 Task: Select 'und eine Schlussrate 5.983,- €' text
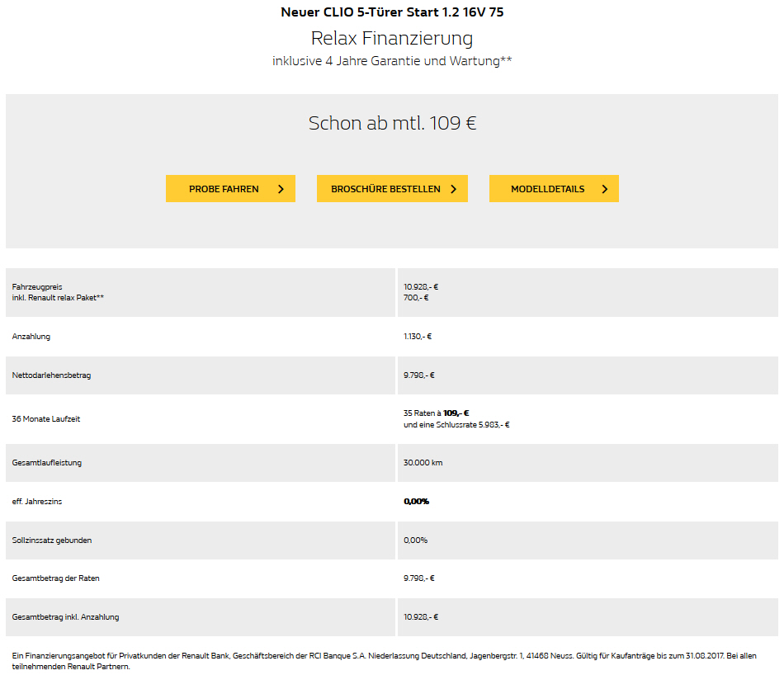[x=456, y=424]
